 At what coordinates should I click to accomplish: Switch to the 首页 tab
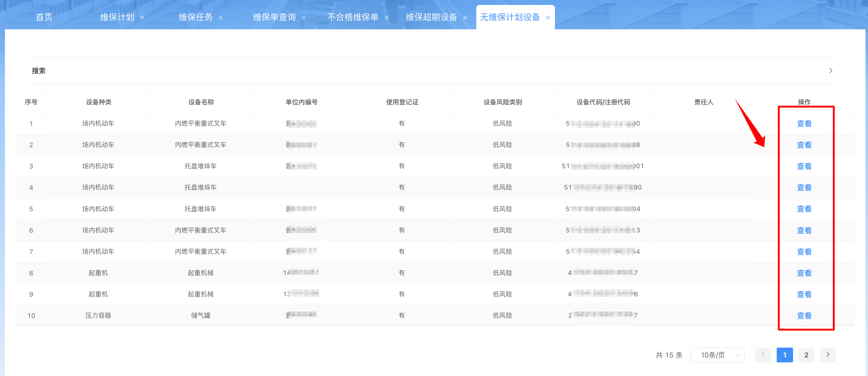44,17
